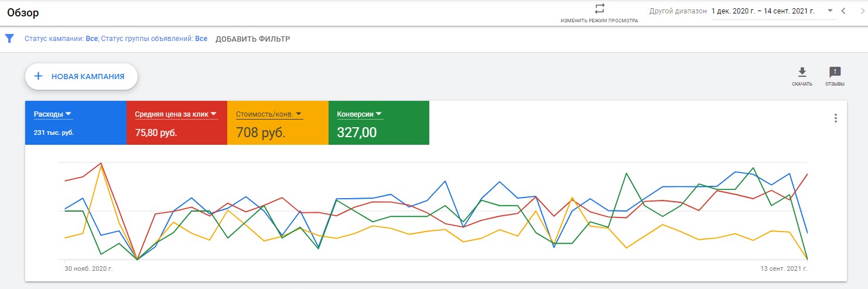
Task: Expand the date range dropdown
Action: click(x=831, y=11)
